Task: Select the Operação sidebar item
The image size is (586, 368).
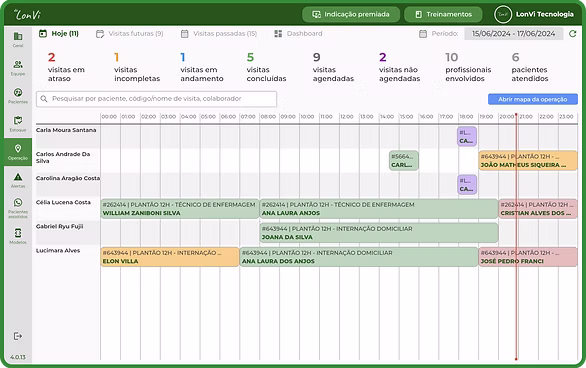Action: click(18, 152)
